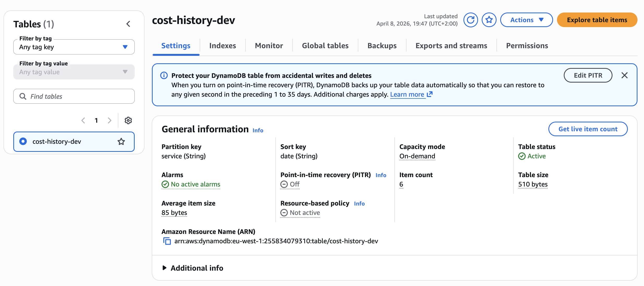Open table preferences with the gear icon

tap(128, 120)
